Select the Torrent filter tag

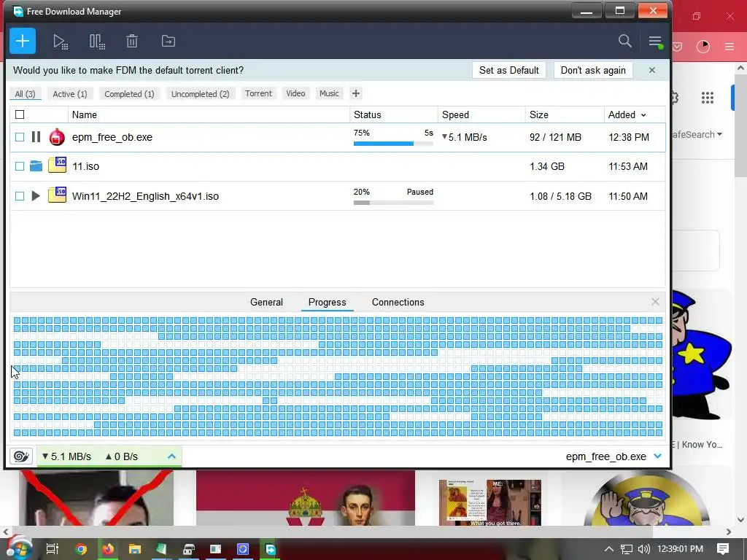(x=258, y=93)
